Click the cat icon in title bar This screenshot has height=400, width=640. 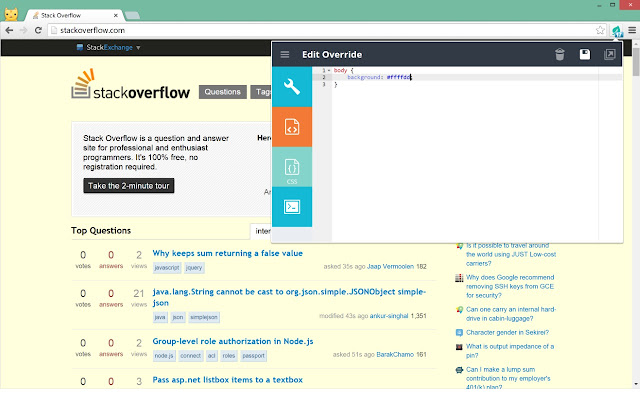click(11, 14)
